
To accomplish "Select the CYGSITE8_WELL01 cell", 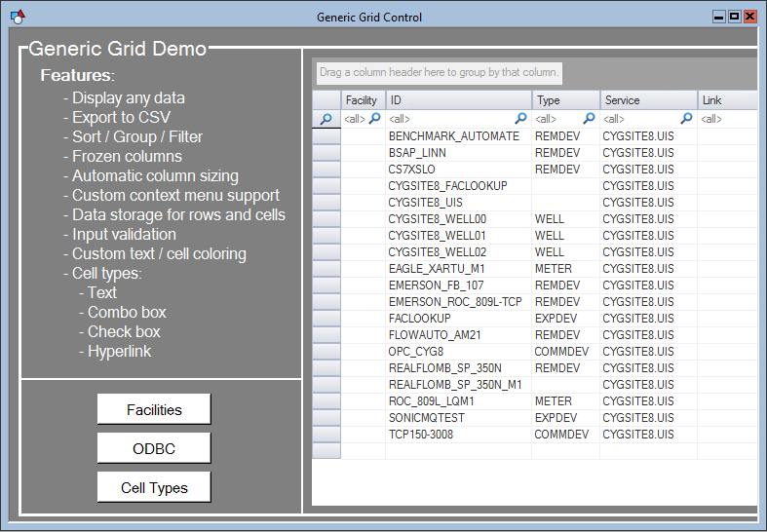I will (x=458, y=236).
